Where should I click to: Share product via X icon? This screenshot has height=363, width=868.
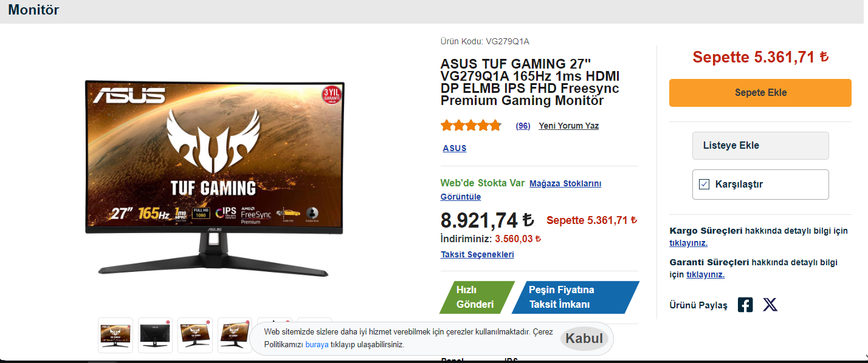tap(770, 305)
